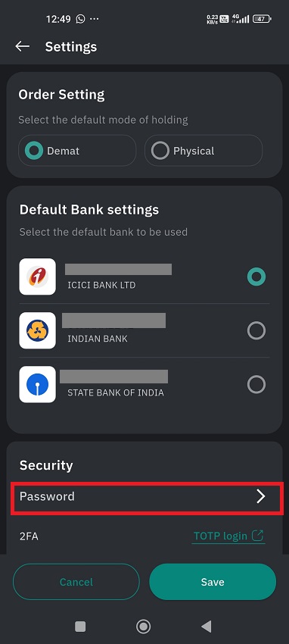The image size is (289, 644).
Task: Cancel the settings changes
Action: [76, 582]
